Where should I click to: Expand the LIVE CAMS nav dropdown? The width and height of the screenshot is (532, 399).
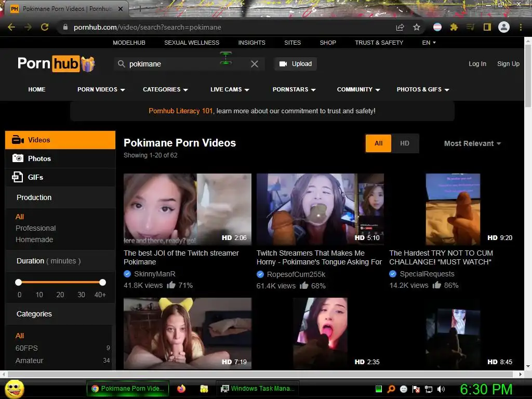coord(230,89)
